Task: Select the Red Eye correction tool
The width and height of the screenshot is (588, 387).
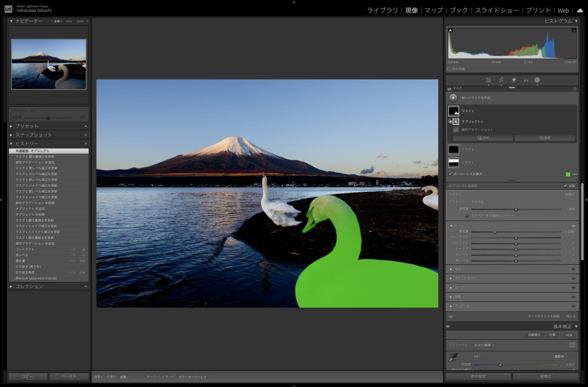Action: (x=526, y=80)
